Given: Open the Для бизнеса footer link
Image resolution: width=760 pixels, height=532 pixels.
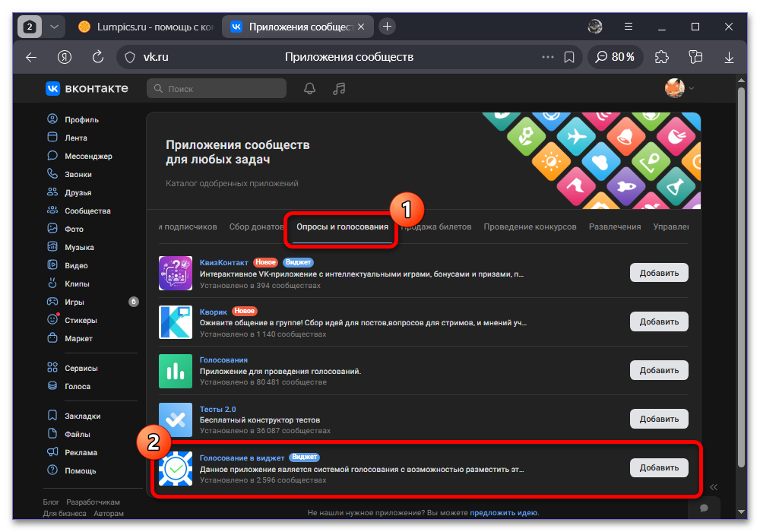Looking at the screenshot, I should pos(65,514).
